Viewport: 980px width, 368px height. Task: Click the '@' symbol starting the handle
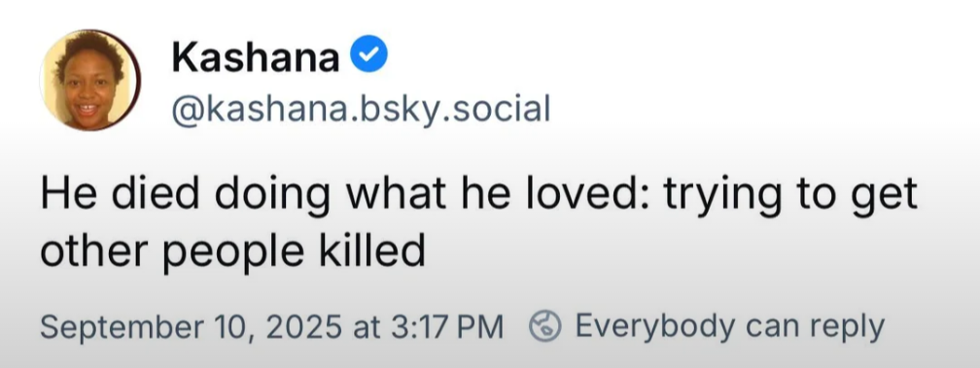(187, 111)
